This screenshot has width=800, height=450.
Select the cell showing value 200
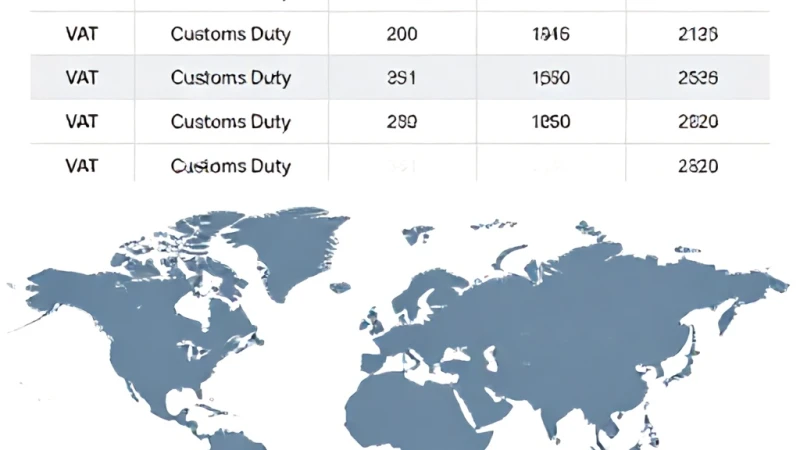[x=402, y=34]
